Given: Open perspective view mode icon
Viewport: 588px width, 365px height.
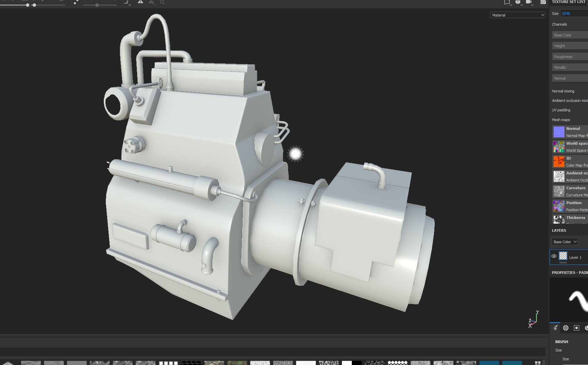Looking at the screenshot, I should tap(507, 2).
